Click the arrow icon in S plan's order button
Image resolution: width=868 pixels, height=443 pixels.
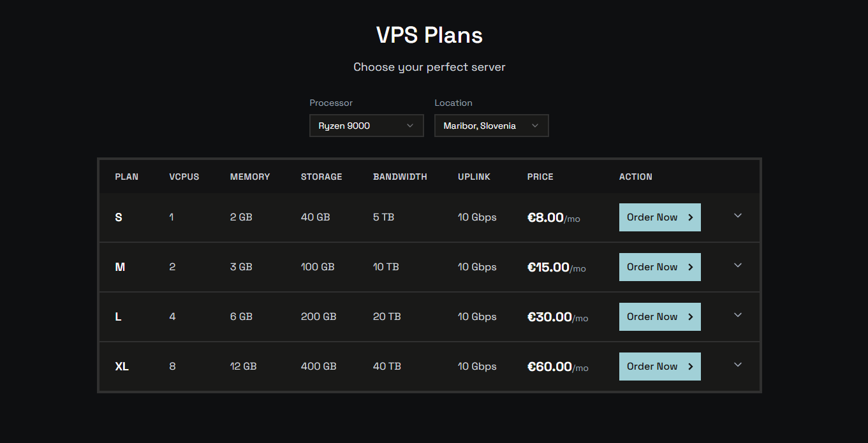[x=690, y=217]
